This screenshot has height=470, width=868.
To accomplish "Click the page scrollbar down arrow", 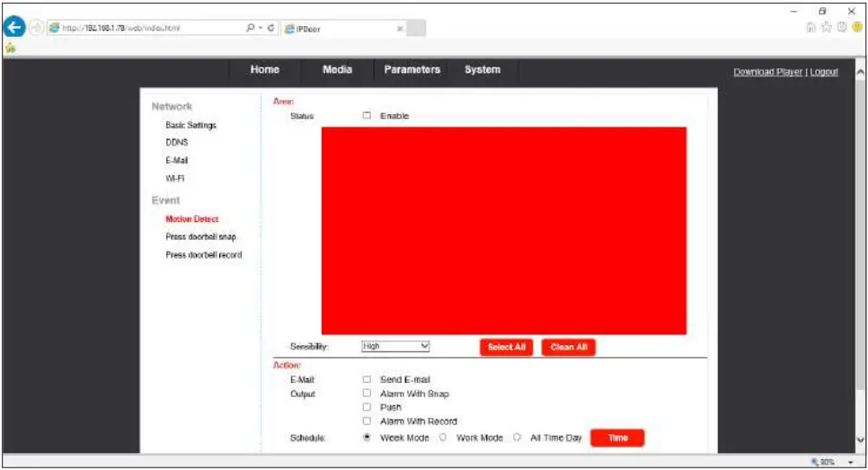I will click(x=860, y=440).
